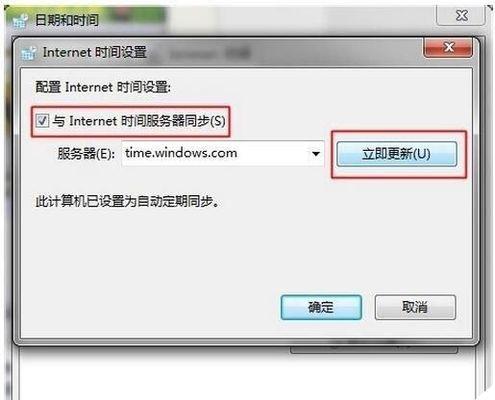This screenshot has height=400, width=495.
Task: Click the blank white area of the parent window
Action: coord(247,377)
